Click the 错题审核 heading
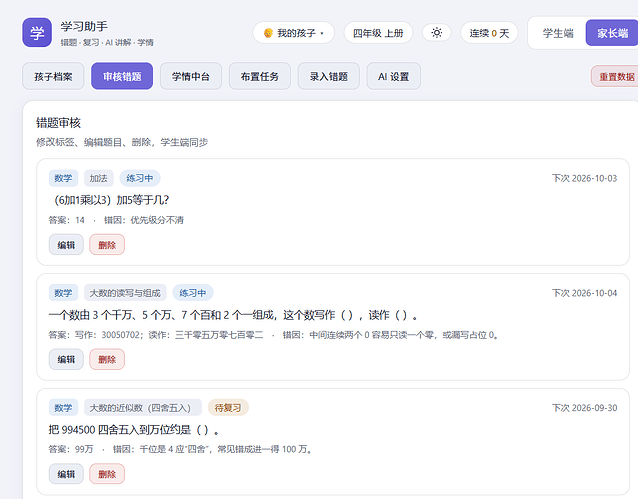Image resolution: width=638 pixels, height=499 pixels. pos(58,123)
